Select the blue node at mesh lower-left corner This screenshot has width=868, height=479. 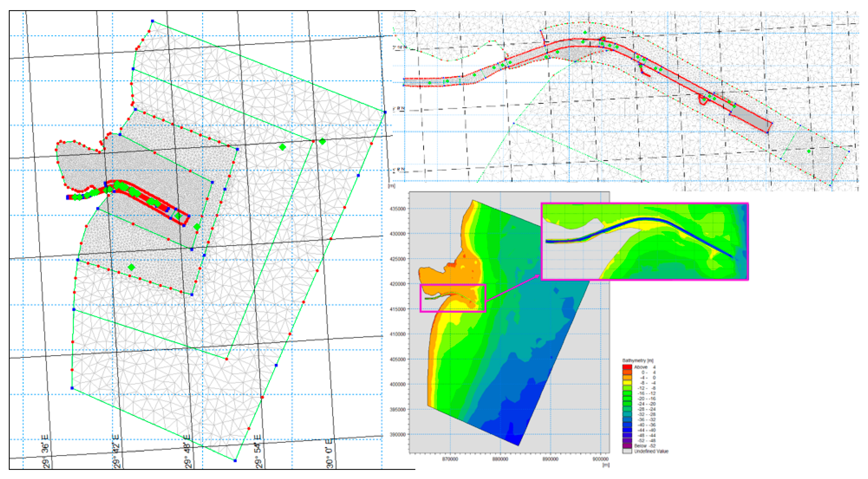72,388
